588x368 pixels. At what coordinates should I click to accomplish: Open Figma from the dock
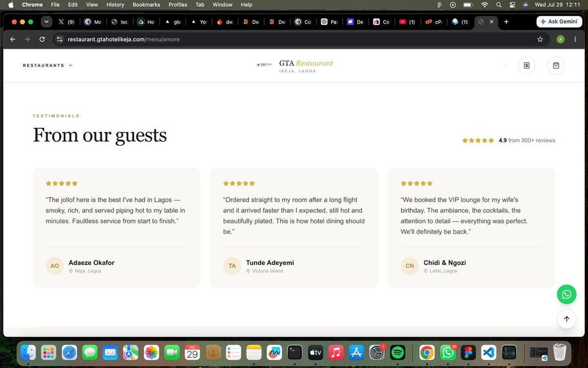(x=468, y=352)
